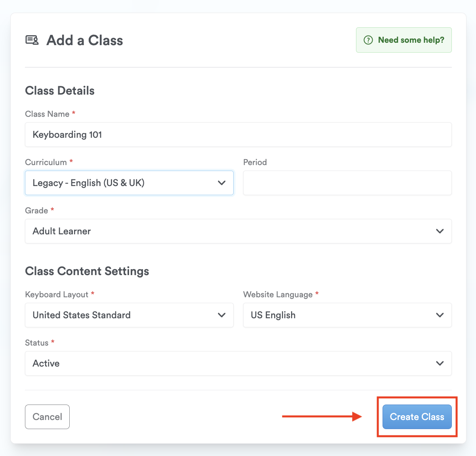The image size is (476, 456).
Task: Open the US English language dropdown
Action: (347, 315)
